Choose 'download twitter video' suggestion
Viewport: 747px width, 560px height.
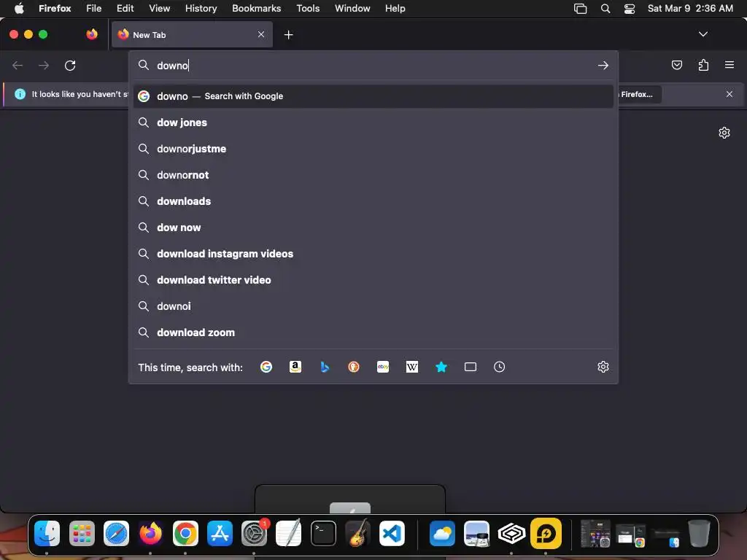click(x=373, y=279)
